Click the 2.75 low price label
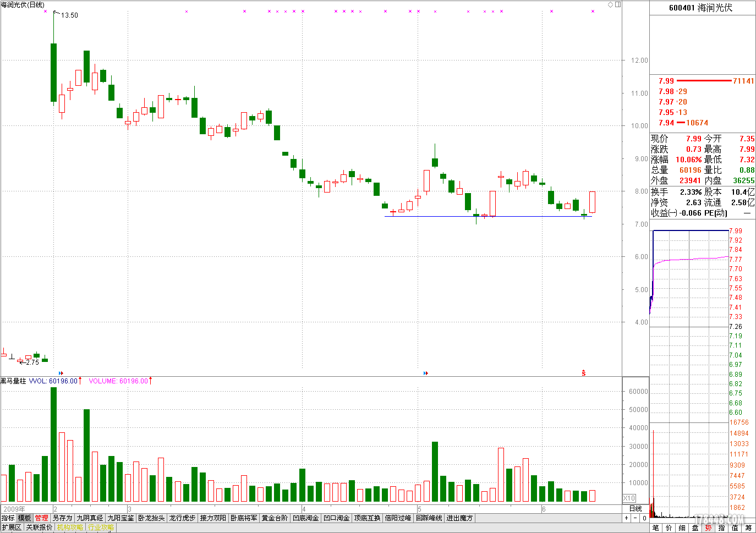 [x=32, y=362]
